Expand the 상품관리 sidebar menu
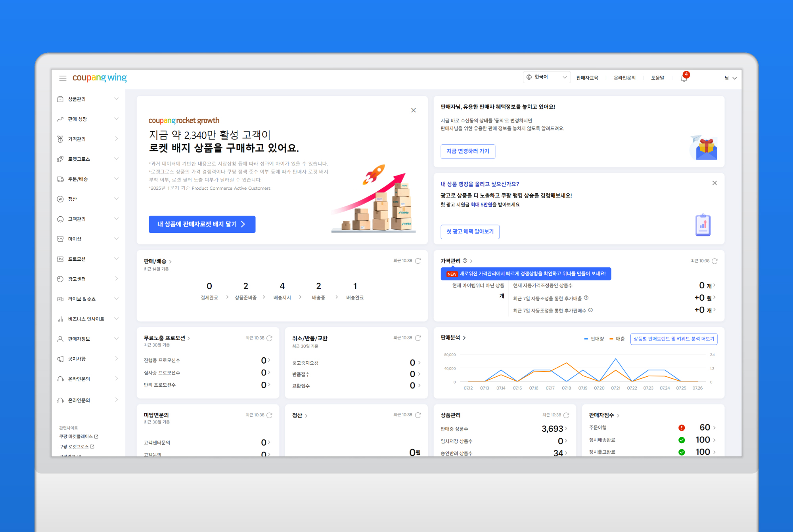This screenshot has height=532, width=793. click(x=116, y=99)
